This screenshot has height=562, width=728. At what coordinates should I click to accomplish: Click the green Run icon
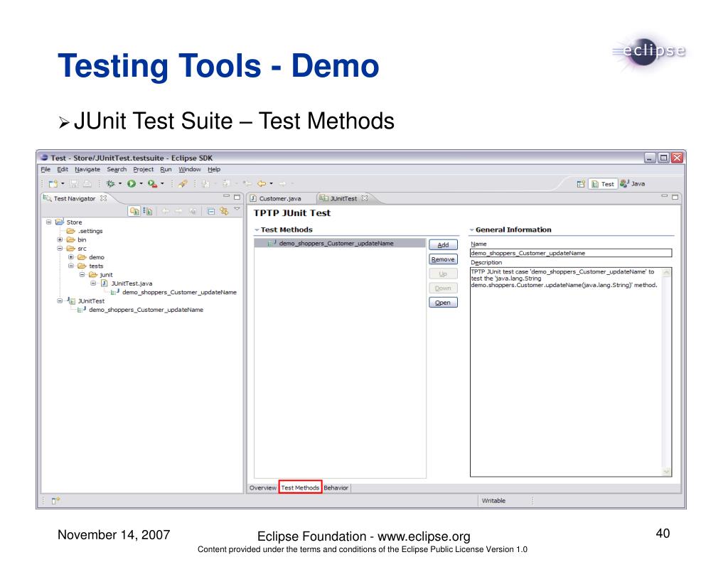tap(132, 184)
